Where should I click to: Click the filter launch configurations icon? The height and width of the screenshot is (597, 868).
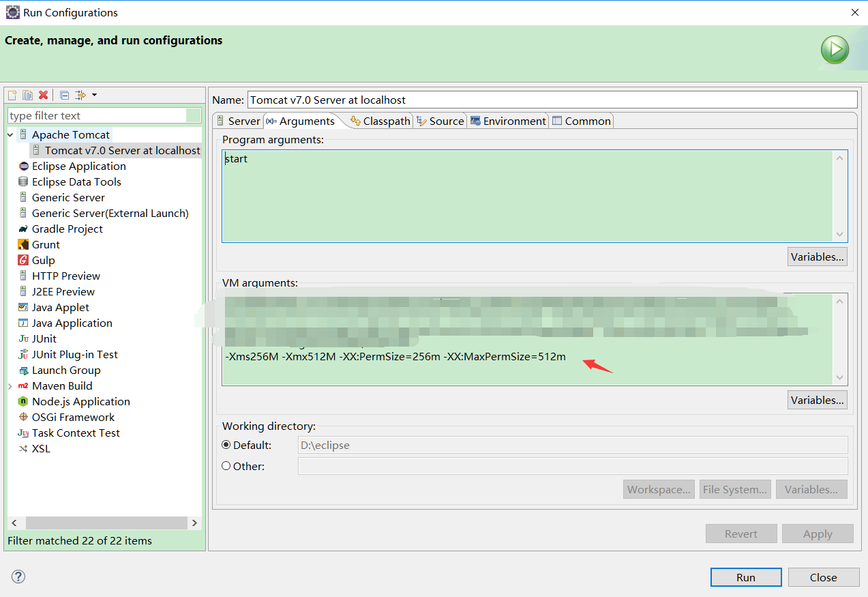80,95
